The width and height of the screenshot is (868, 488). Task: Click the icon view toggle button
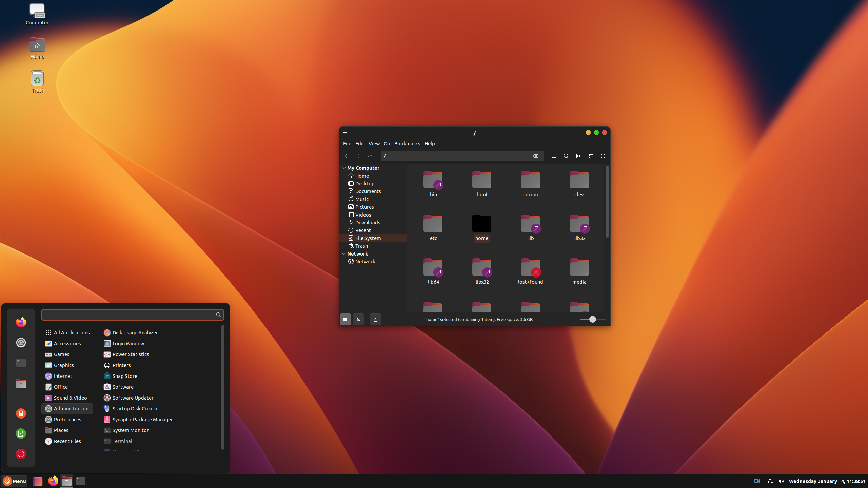[x=578, y=156]
